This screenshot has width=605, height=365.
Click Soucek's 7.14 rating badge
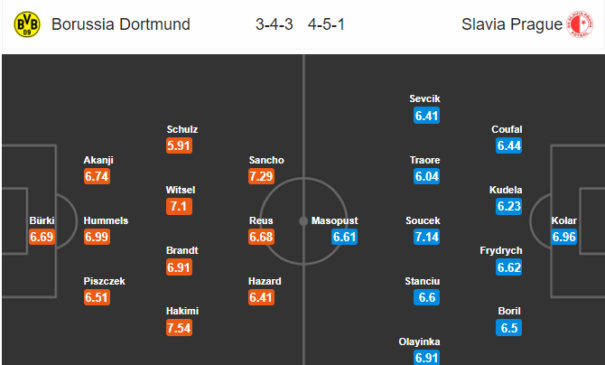pyautogui.click(x=426, y=237)
